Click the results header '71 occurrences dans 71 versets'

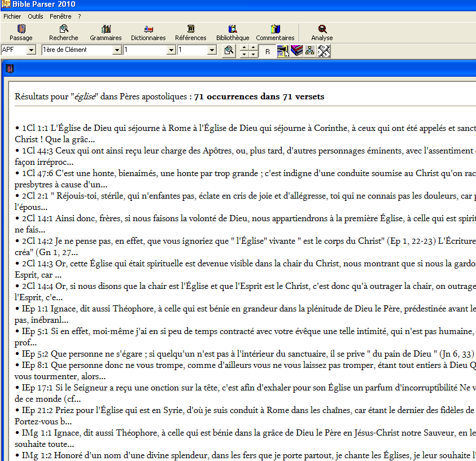(259, 96)
